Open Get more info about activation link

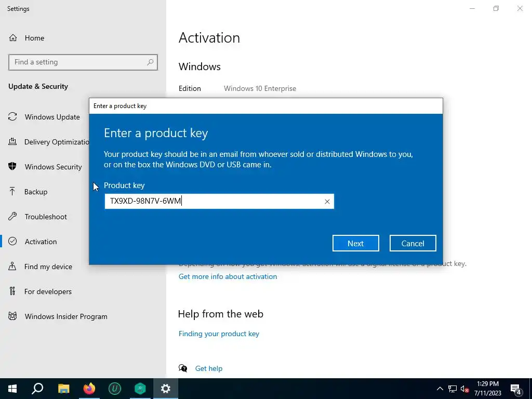[228, 276]
